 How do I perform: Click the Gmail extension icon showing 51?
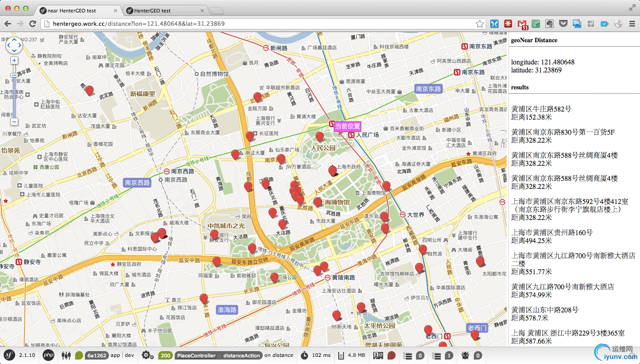point(522,24)
